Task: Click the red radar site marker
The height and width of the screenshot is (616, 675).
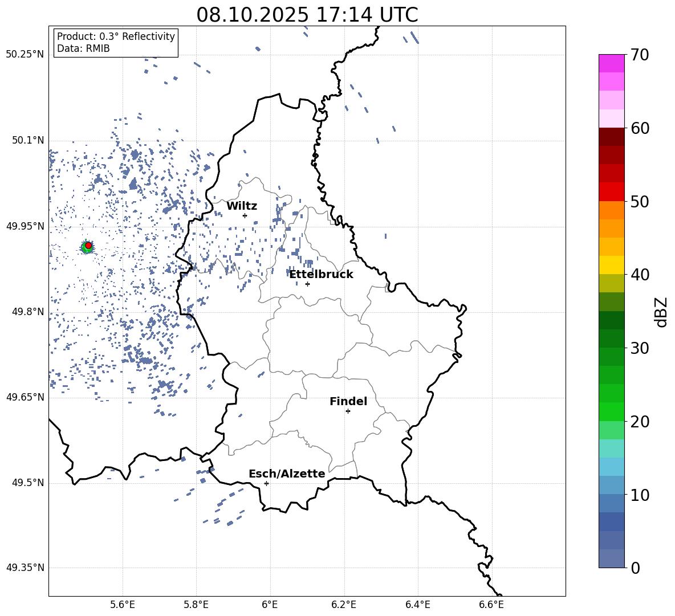Action: 88,246
